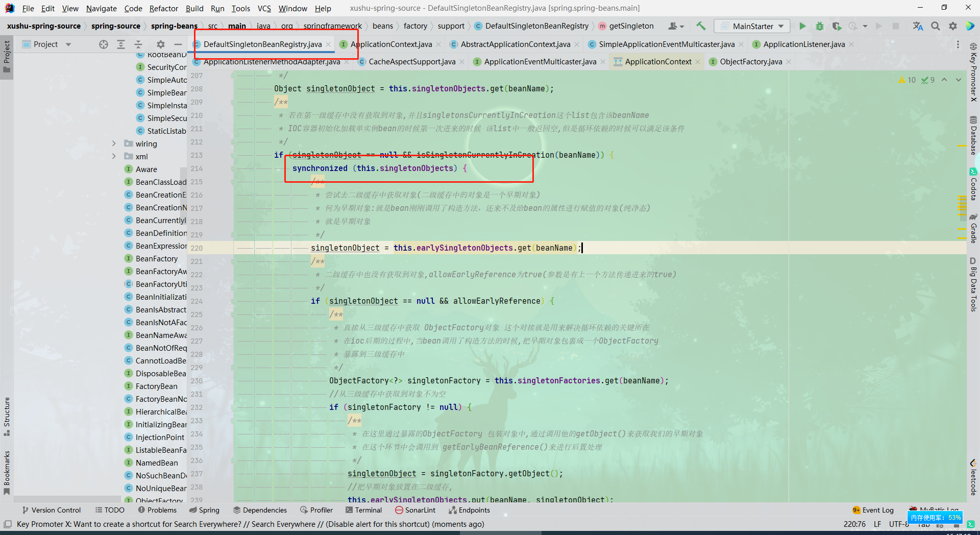Open leetcode side panel

973,477
